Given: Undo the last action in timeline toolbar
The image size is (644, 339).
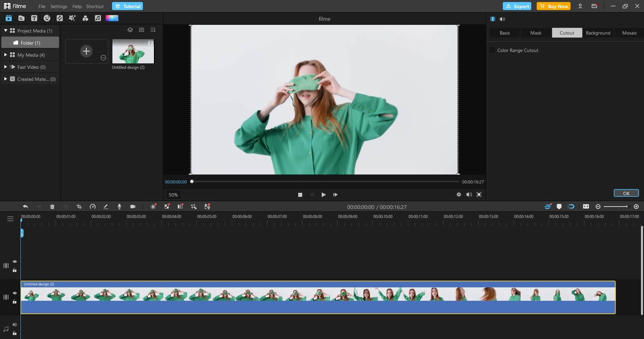Looking at the screenshot, I should [x=25, y=207].
